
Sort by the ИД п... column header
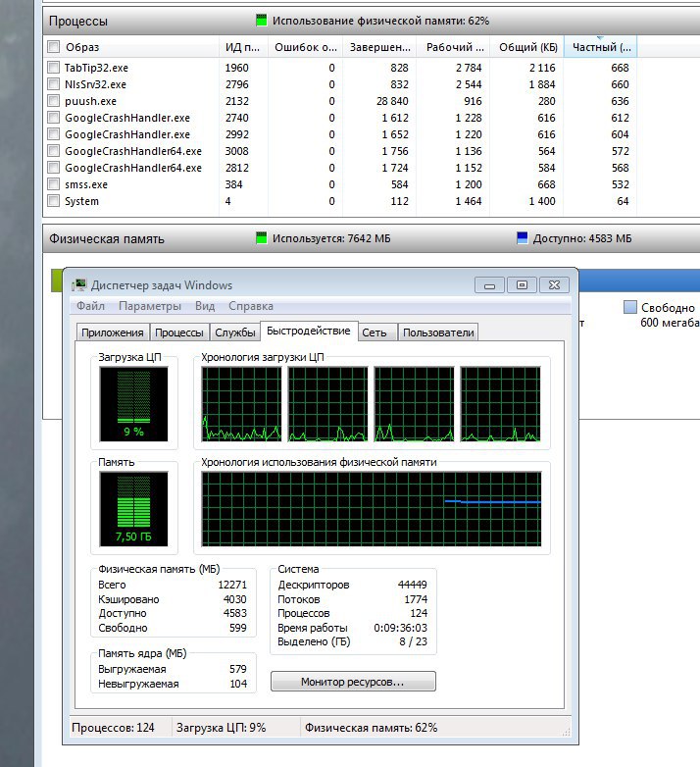243,47
